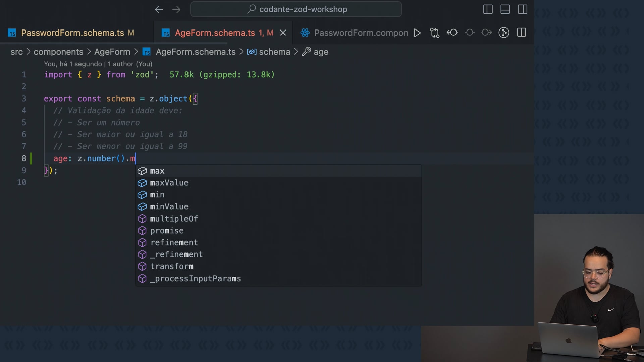Navigate forward with right arrow

pos(176,9)
